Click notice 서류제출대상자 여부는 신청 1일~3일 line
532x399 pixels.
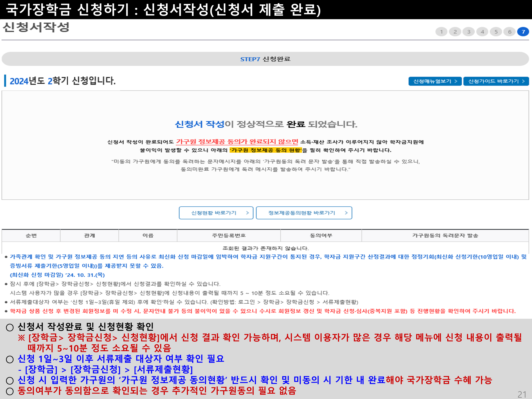pos(184,302)
